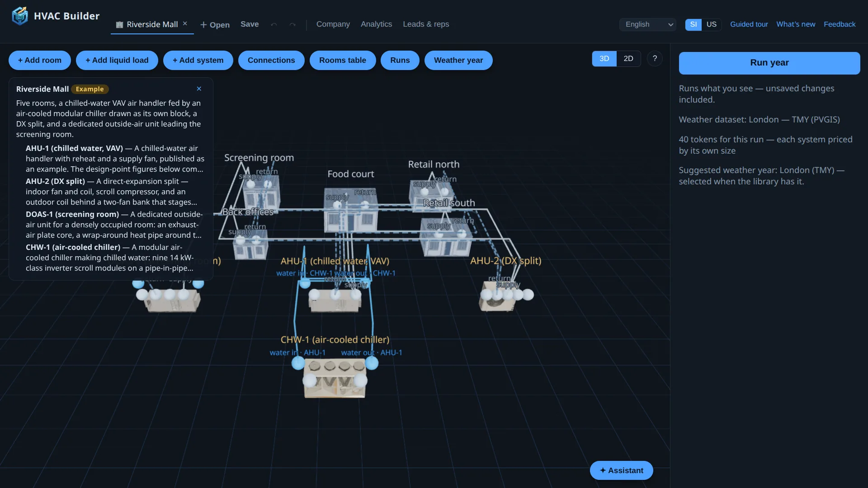Open Leads & reps
868x488 pixels.
(426, 24)
